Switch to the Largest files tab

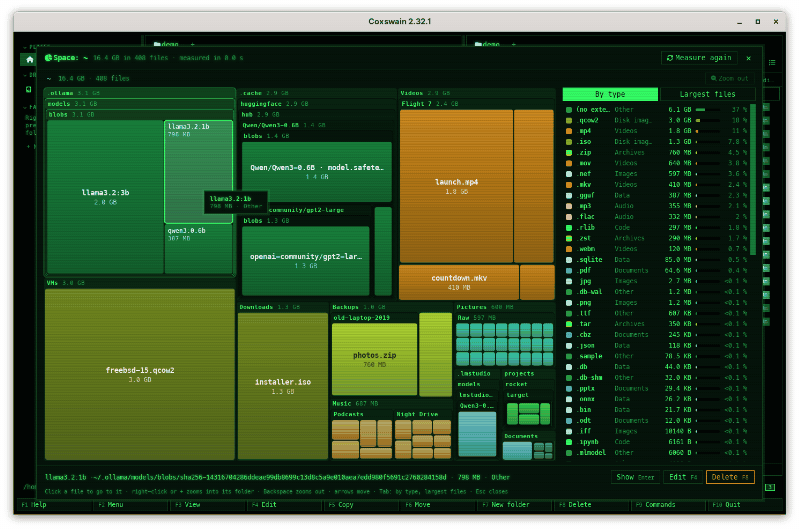pos(707,94)
